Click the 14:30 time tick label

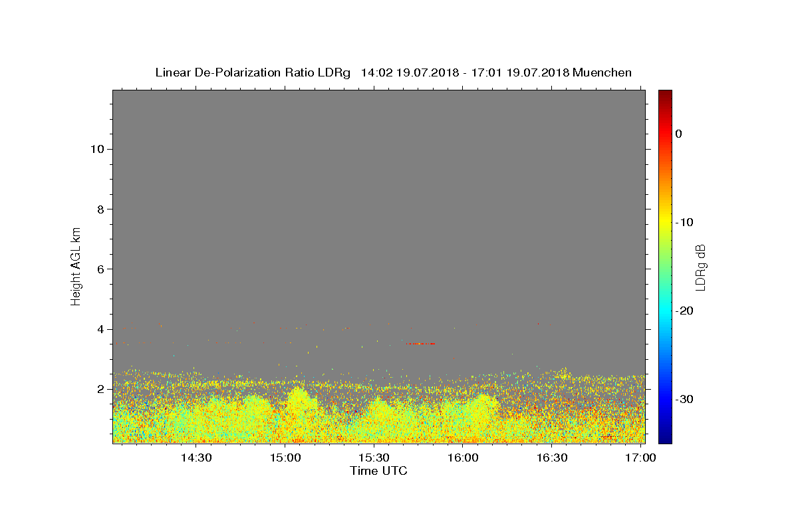[x=196, y=458]
